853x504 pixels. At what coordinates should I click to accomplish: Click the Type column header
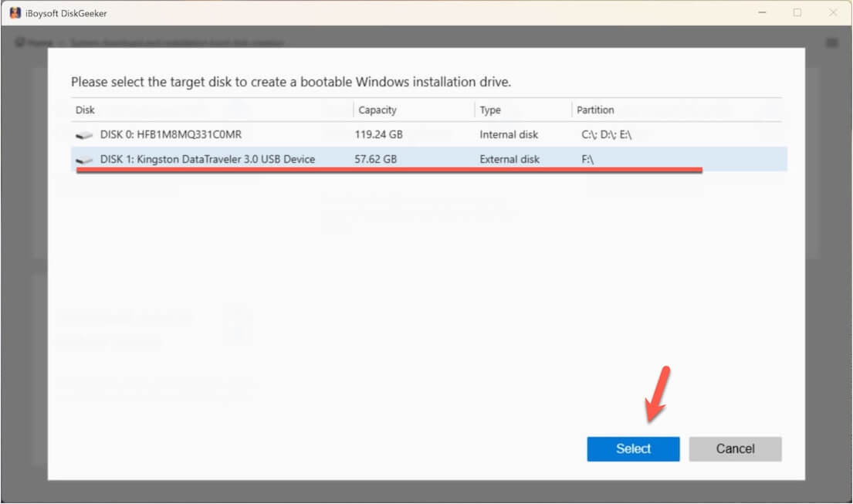coord(489,110)
